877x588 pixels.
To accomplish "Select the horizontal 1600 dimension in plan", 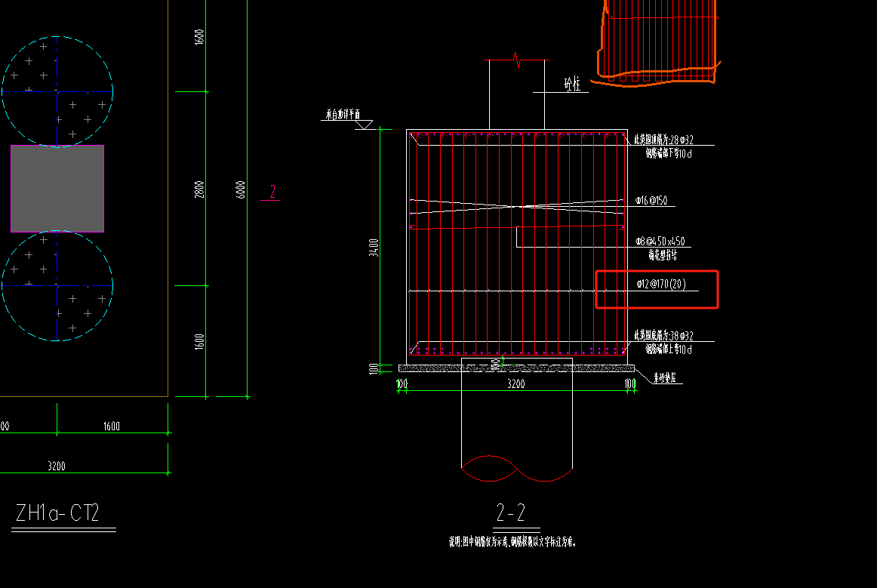I will pyautogui.click(x=111, y=426).
